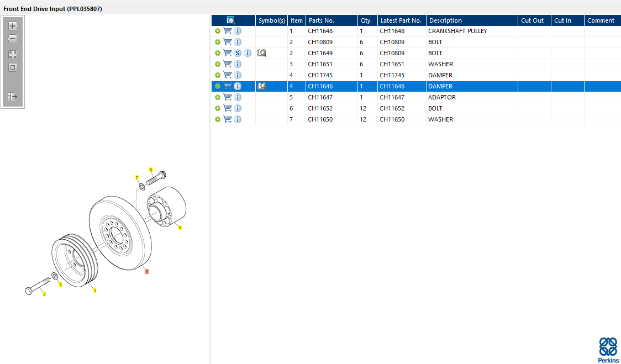Select callout 7 washer on diagram
The width and height of the screenshot is (621, 364).
(137, 177)
